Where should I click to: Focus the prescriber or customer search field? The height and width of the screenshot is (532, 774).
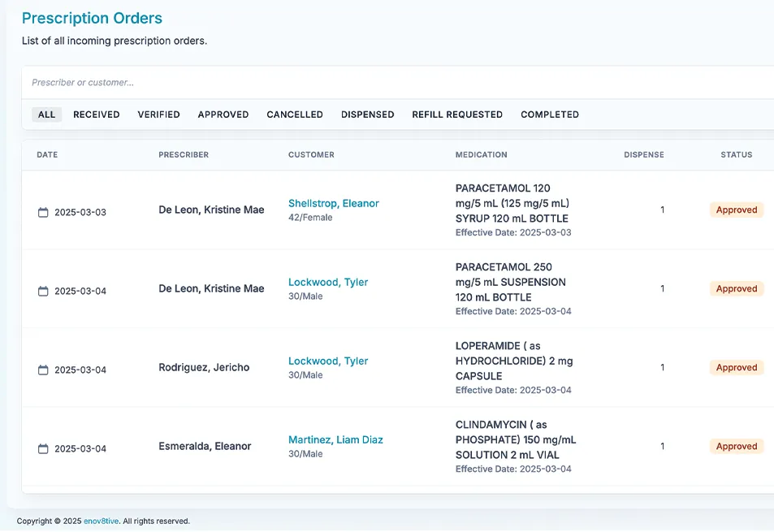click(325, 82)
